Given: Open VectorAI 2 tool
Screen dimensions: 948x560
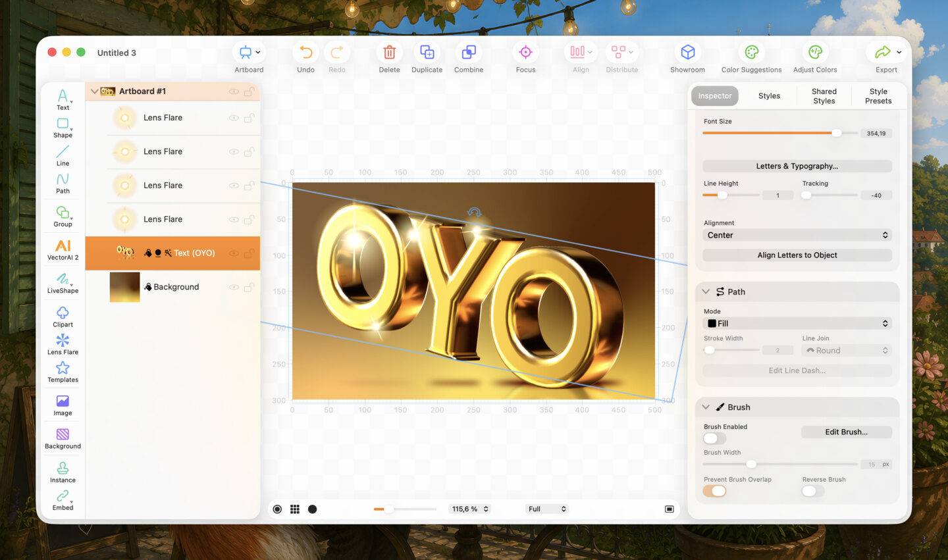Looking at the screenshot, I should 63,249.
